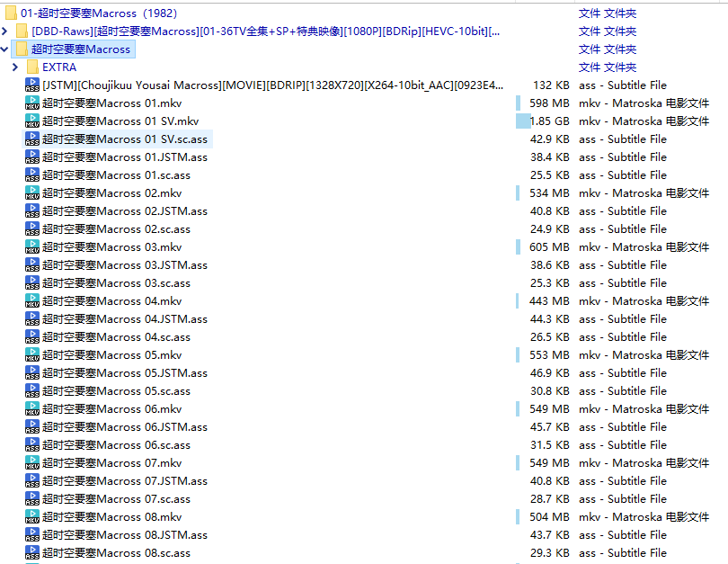Select file 超时空要塞Macross 01 SV.mkv

pyautogui.click(x=120, y=121)
